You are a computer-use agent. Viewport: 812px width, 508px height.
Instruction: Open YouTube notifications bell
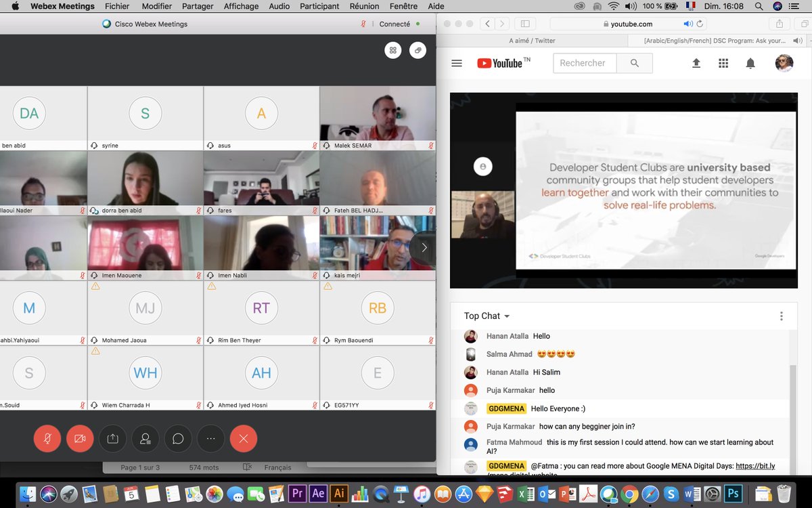750,63
